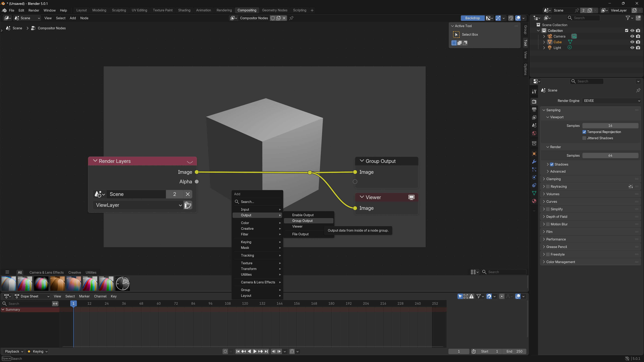Select the Creative asset catalog tab
The height and width of the screenshot is (362, 644).
(x=74, y=273)
